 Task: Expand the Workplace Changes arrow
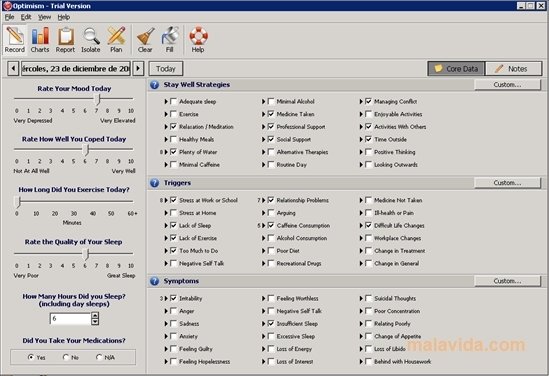361,238
